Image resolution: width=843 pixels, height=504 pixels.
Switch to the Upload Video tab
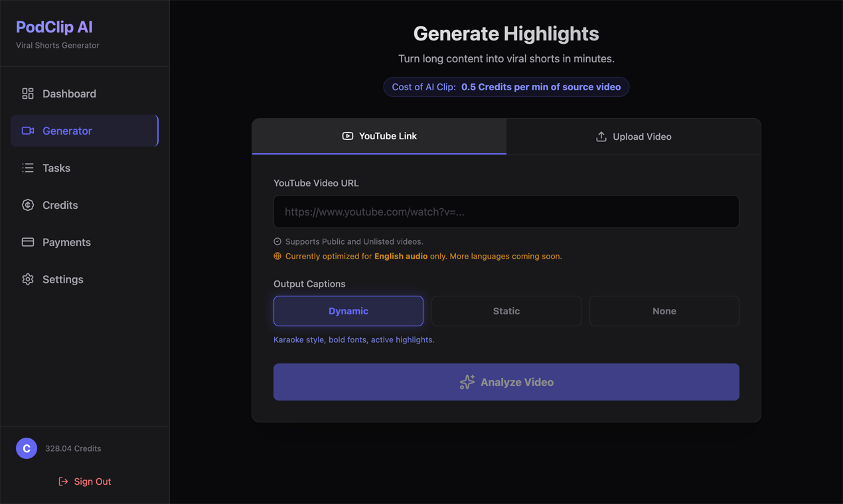[633, 136]
